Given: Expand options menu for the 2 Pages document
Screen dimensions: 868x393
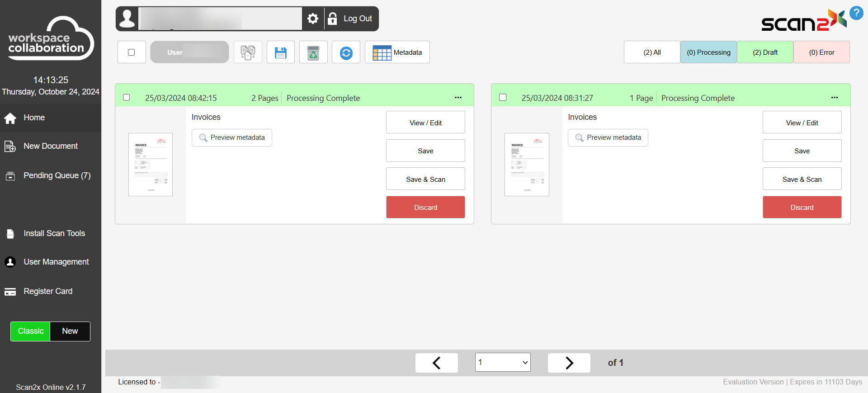Looking at the screenshot, I should pos(458,98).
